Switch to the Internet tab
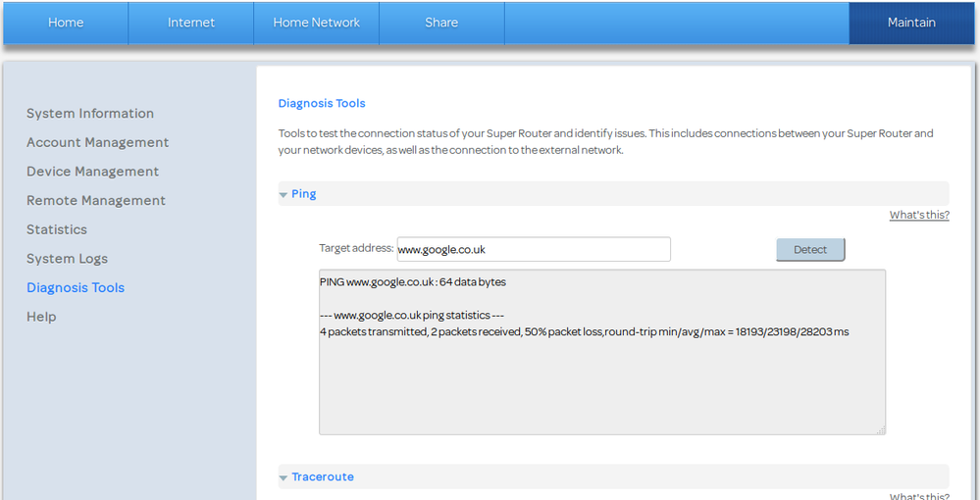 click(x=190, y=23)
